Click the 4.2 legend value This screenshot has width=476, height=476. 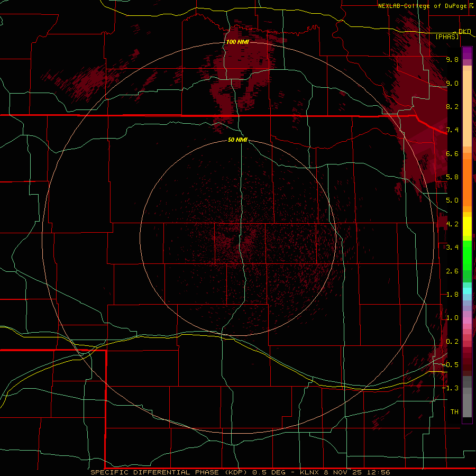point(452,224)
